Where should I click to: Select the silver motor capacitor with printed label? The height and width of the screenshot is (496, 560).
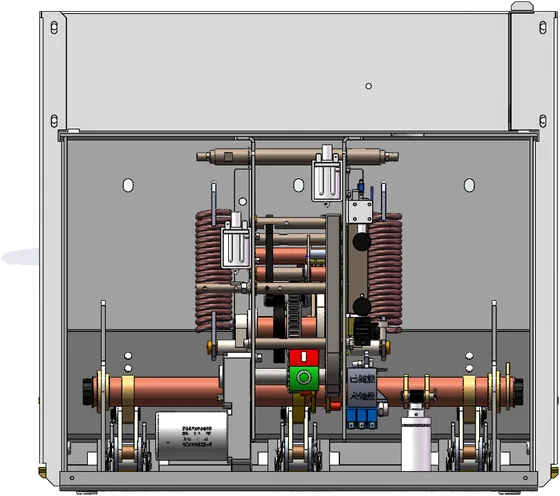[x=192, y=435]
